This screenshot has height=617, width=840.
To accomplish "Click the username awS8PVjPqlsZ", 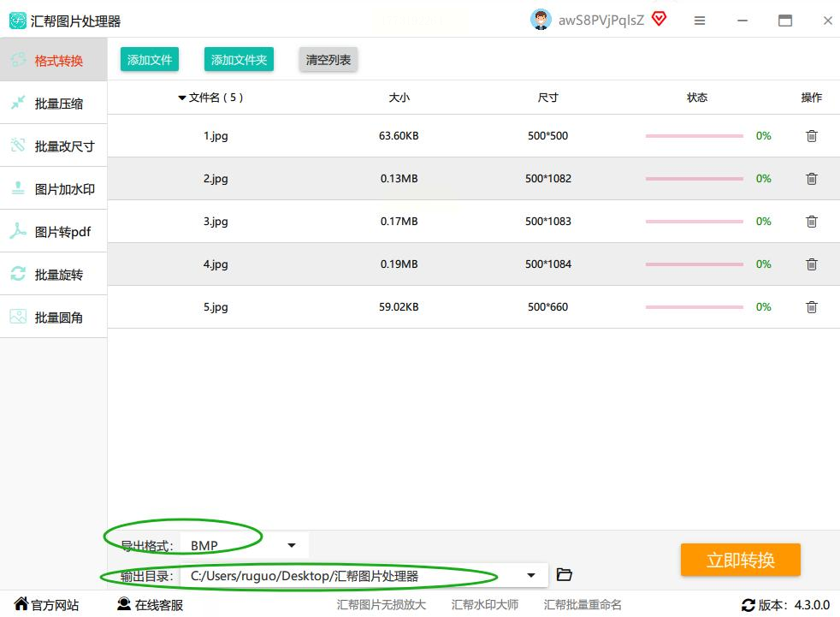I will click(601, 21).
